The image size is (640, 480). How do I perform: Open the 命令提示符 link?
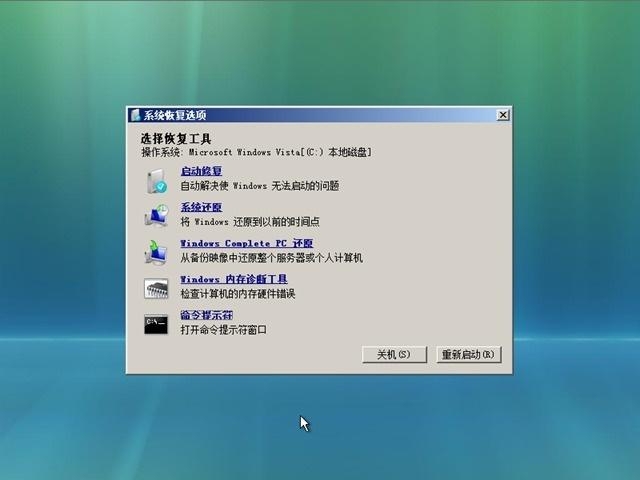(206, 315)
